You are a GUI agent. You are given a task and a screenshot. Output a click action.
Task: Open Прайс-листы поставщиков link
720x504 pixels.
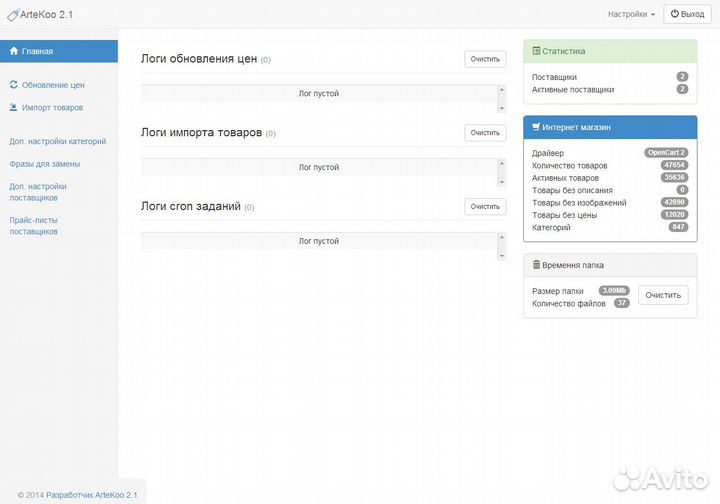pos(34,225)
